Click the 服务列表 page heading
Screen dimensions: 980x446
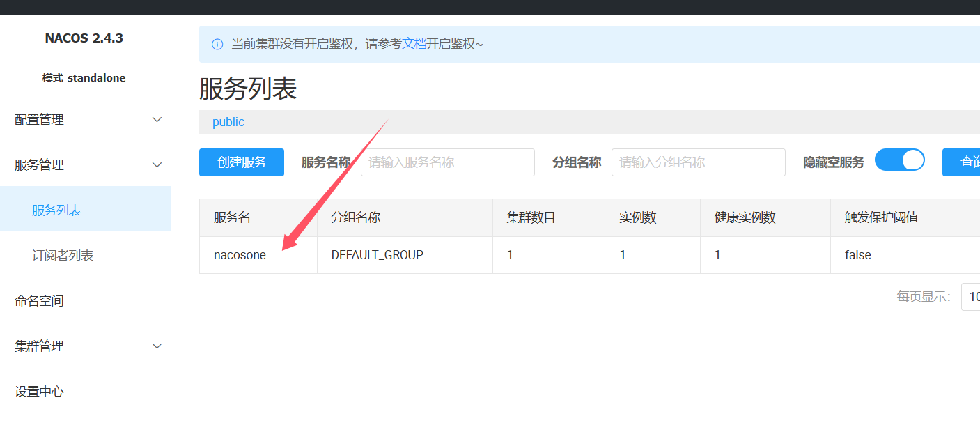click(248, 89)
